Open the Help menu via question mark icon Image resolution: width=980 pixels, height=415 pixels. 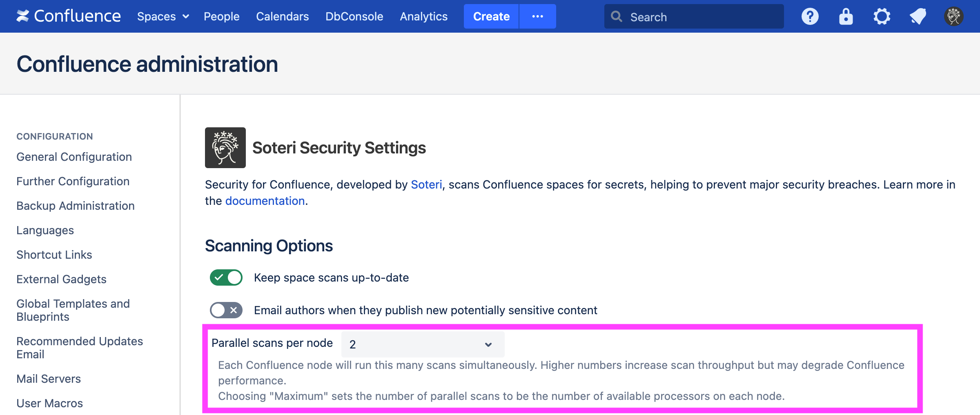coord(810,16)
